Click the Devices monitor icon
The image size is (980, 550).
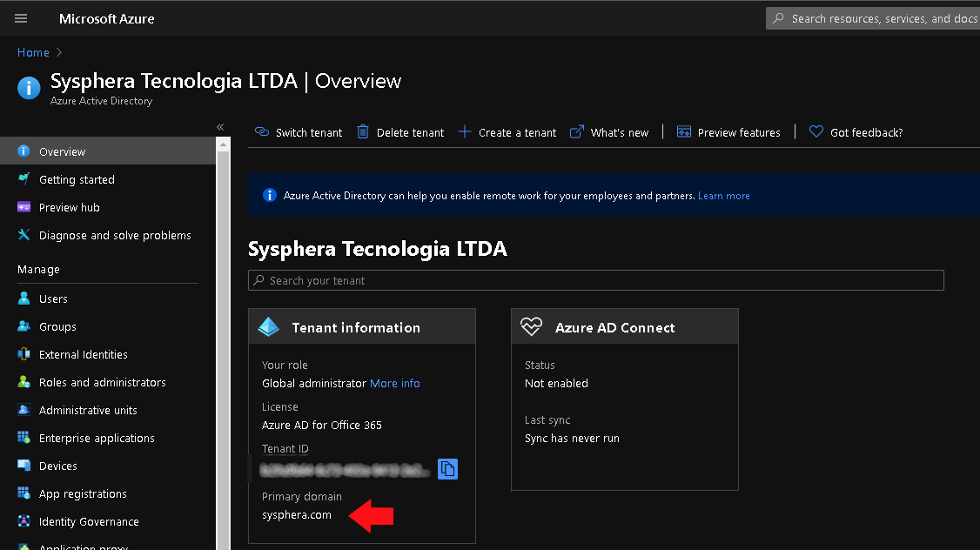pos(23,465)
